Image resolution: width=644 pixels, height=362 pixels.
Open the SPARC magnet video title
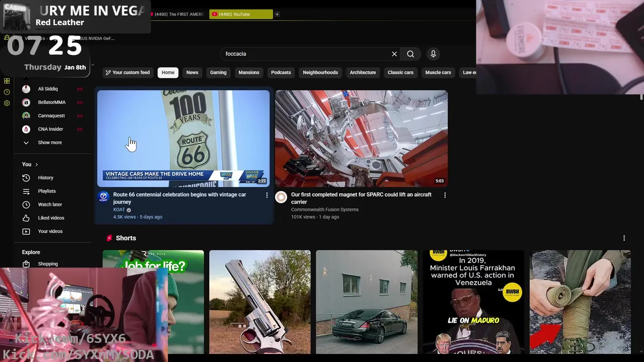click(x=361, y=198)
